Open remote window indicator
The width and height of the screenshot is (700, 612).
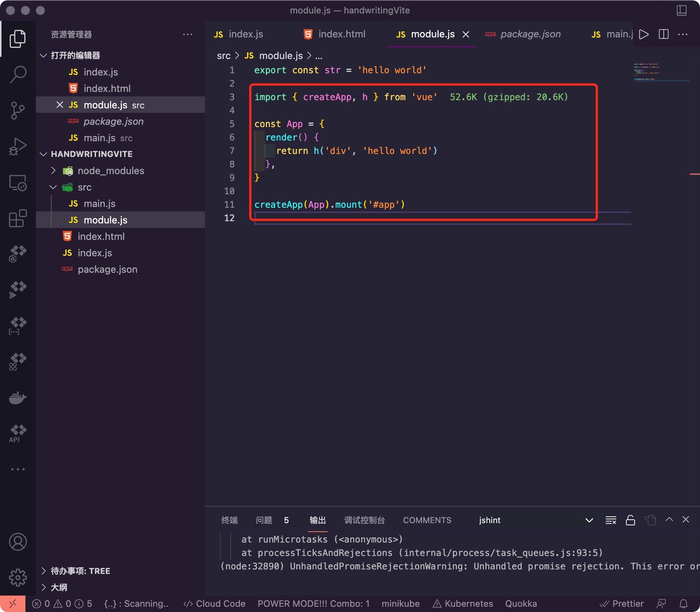tap(13, 604)
